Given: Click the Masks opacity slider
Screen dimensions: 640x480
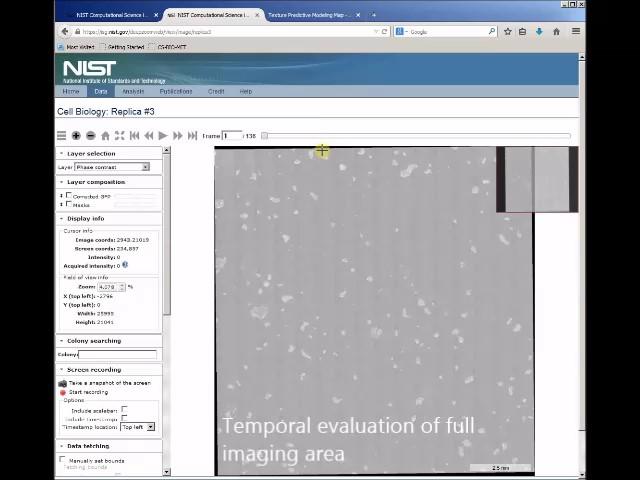Looking at the screenshot, I should point(136,205).
